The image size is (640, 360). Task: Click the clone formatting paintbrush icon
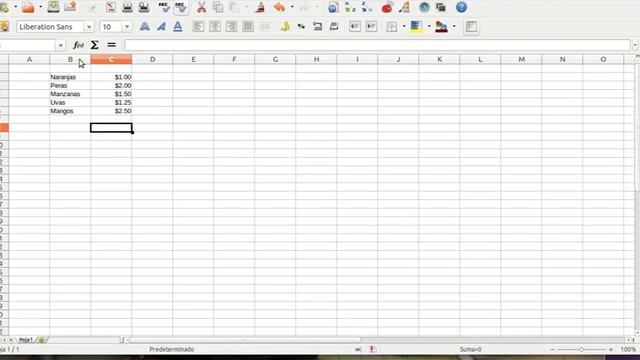coord(260,7)
